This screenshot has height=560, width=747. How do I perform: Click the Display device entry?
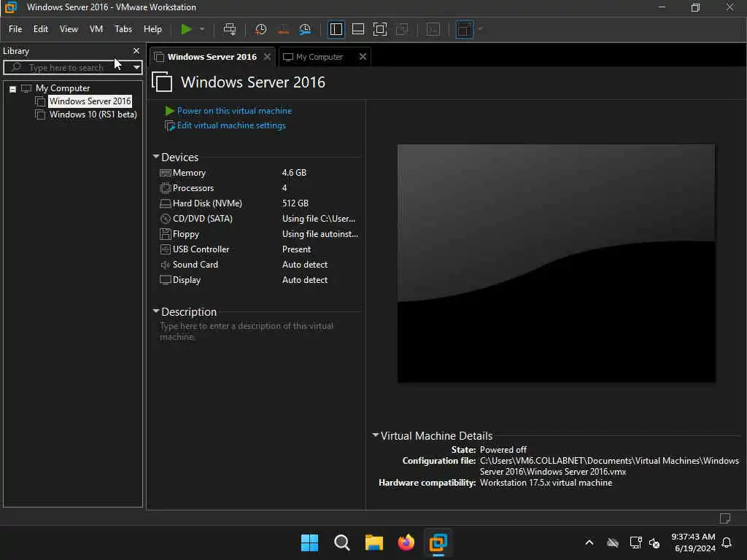(186, 280)
